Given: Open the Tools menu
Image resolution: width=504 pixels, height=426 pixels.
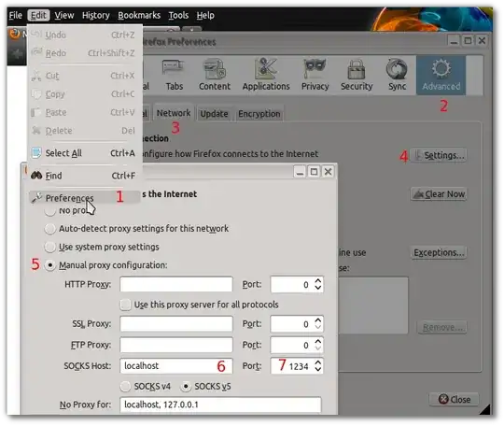Looking at the screenshot, I should coord(178,15).
